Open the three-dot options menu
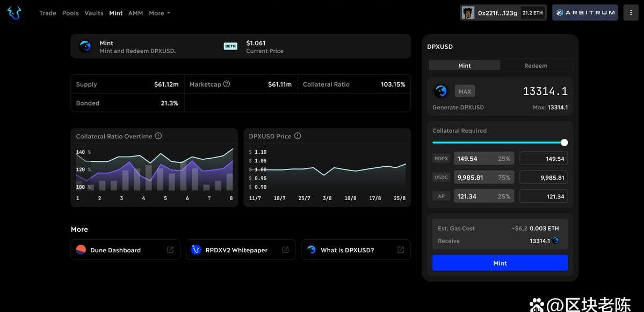 pyautogui.click(x=631, y=13)
